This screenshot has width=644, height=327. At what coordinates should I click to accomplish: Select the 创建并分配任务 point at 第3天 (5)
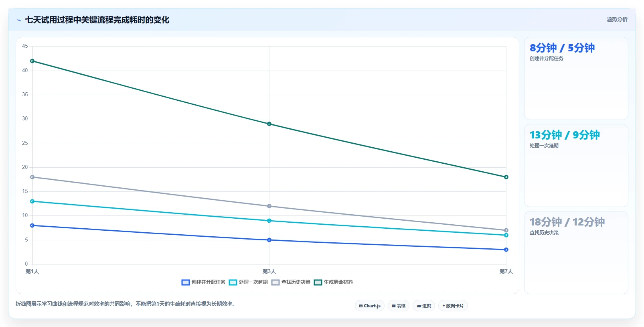click(269, 240)
